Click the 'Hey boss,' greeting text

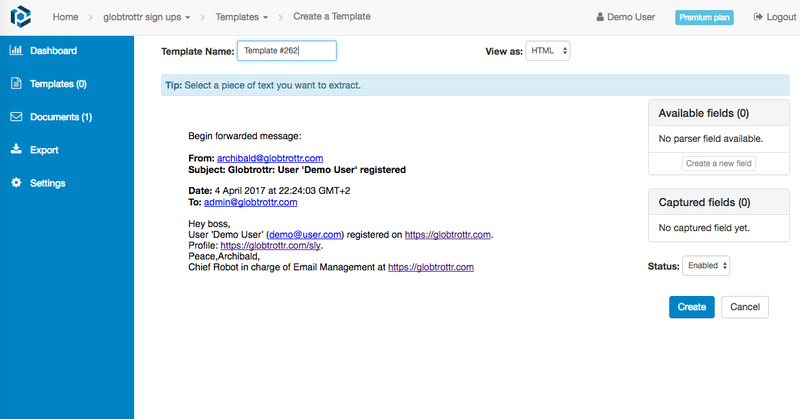[209, 224]
